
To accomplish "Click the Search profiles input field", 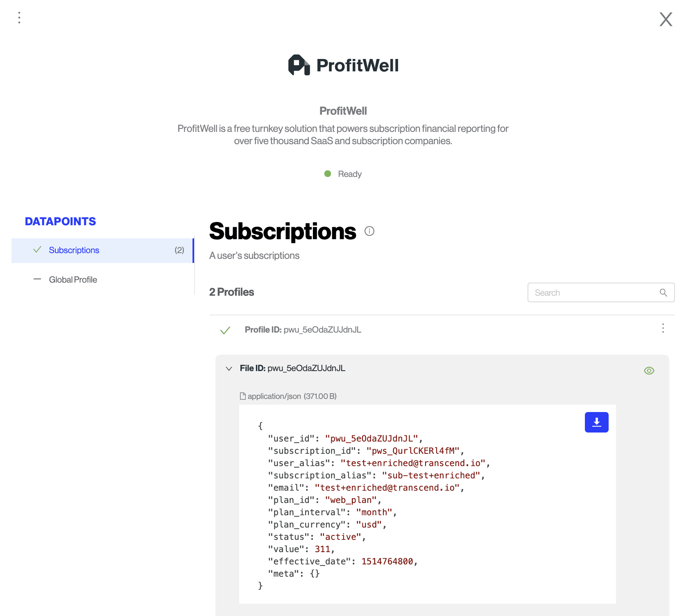I will point(594,292).
